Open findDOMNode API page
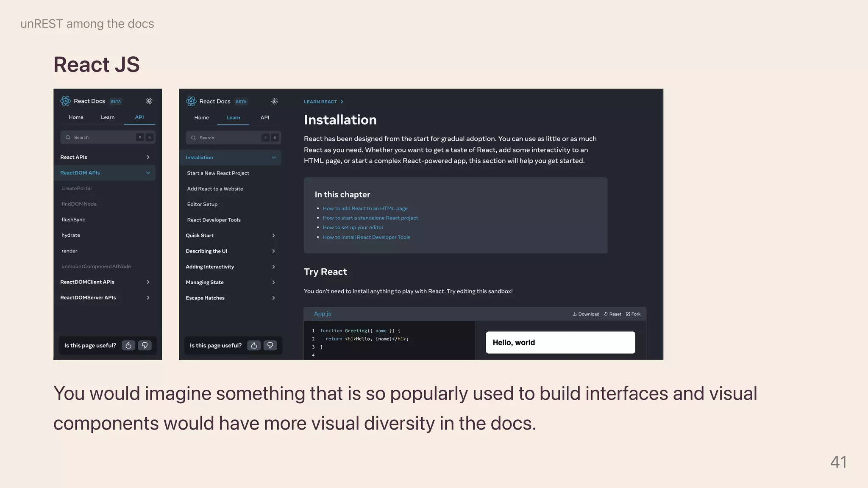The width and height of the screenshot is (868, 488). click(x=79, y=204)
